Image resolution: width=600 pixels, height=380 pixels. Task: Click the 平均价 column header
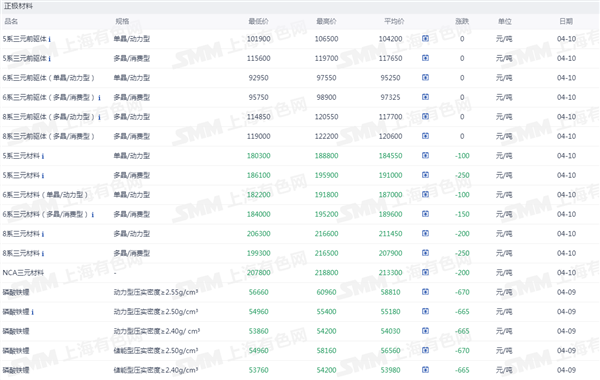[x=394, y=21]
